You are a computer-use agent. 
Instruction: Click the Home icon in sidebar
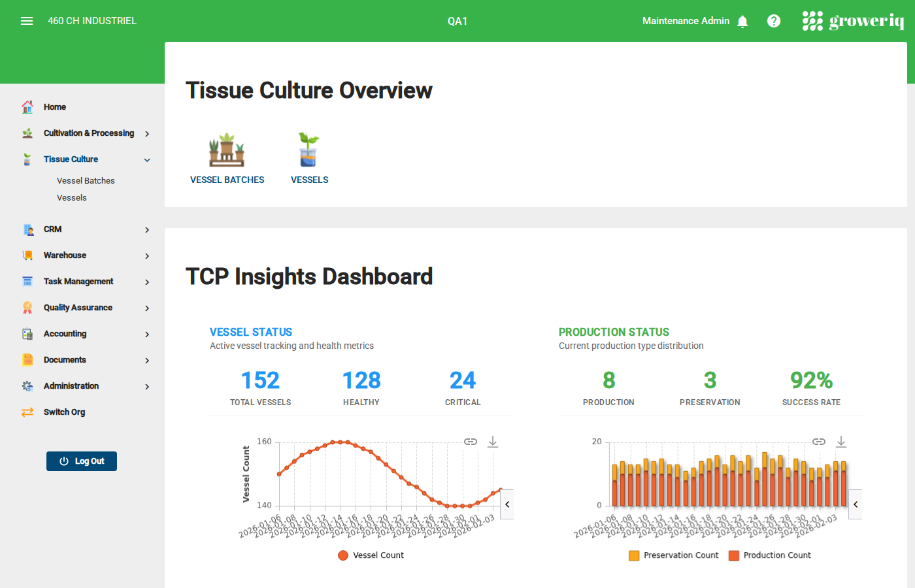(x=27, y=106)
